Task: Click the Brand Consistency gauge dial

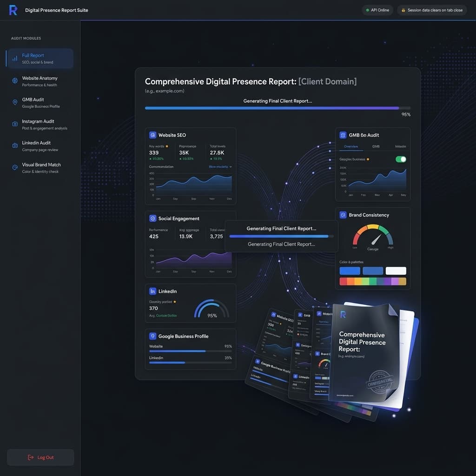Action: click(x=373, y=235)
